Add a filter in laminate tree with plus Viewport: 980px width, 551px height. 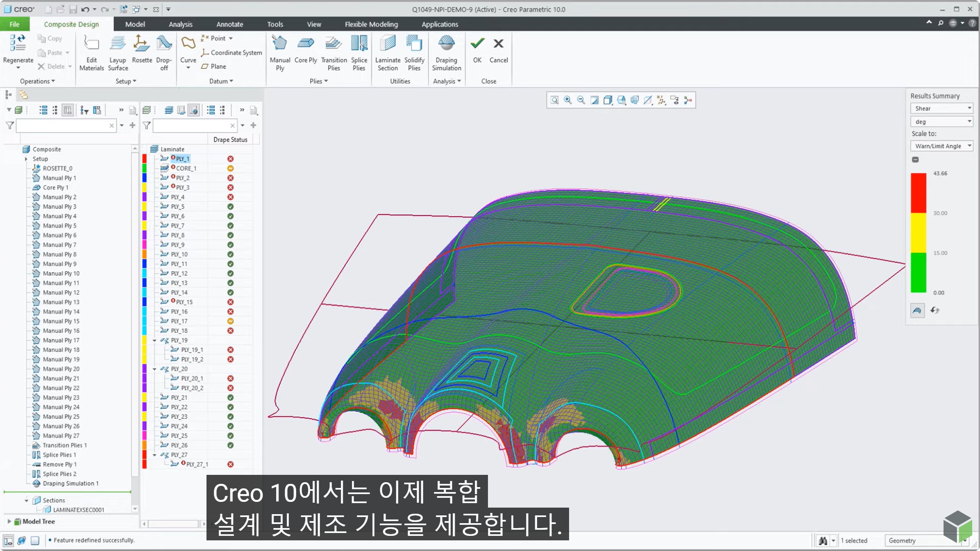[253, 125]
